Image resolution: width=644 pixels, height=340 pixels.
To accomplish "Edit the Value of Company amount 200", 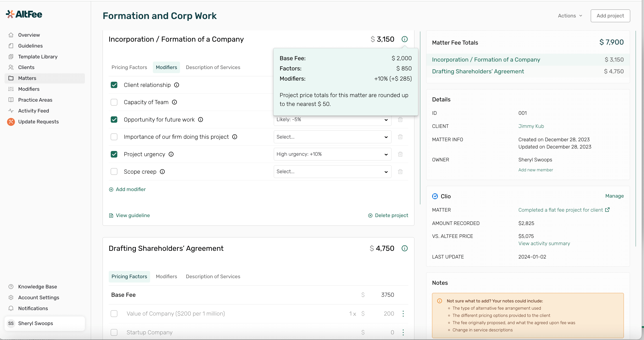I will point(389,314).
